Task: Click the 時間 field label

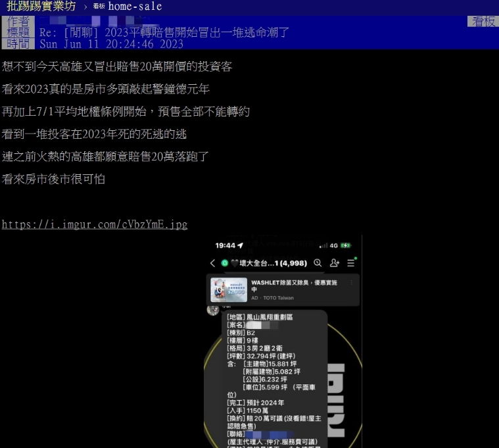Action: point(18,43)
